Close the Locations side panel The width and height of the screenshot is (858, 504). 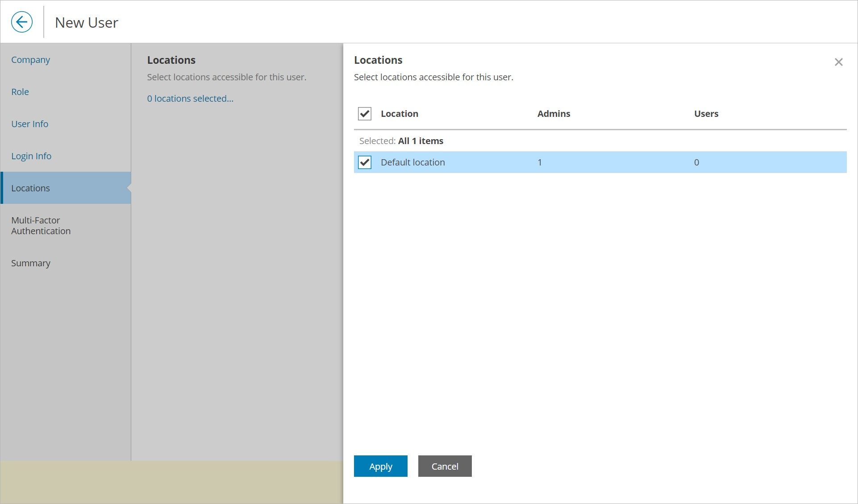[838, 62]
